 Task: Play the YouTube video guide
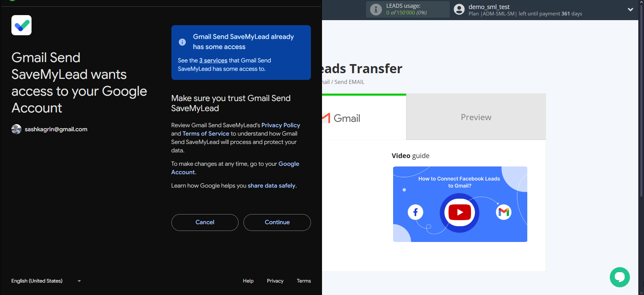pos(460,212)
